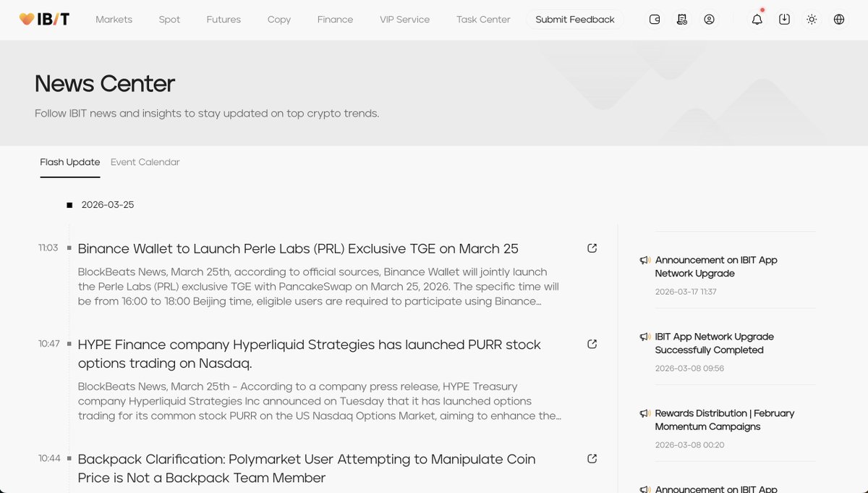868x493 pixels.
Task: Open Backpack Clarification Polymarket headline
Action: click(307, 468)
